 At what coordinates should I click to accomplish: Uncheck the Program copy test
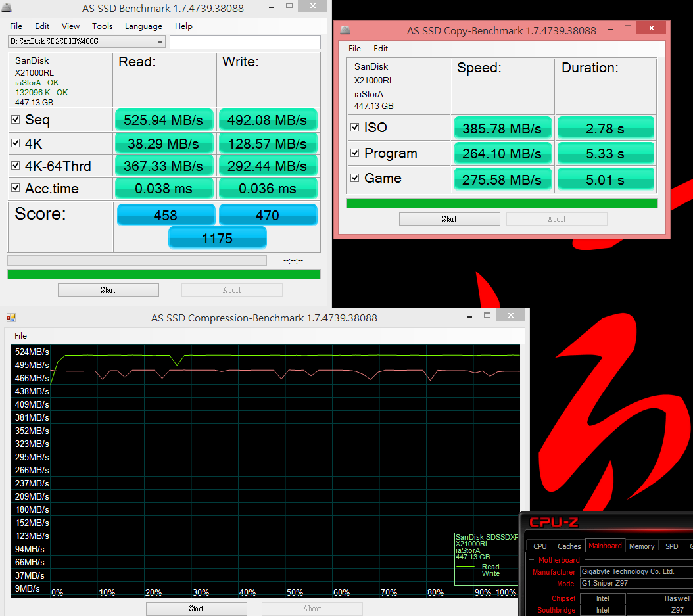354,153
